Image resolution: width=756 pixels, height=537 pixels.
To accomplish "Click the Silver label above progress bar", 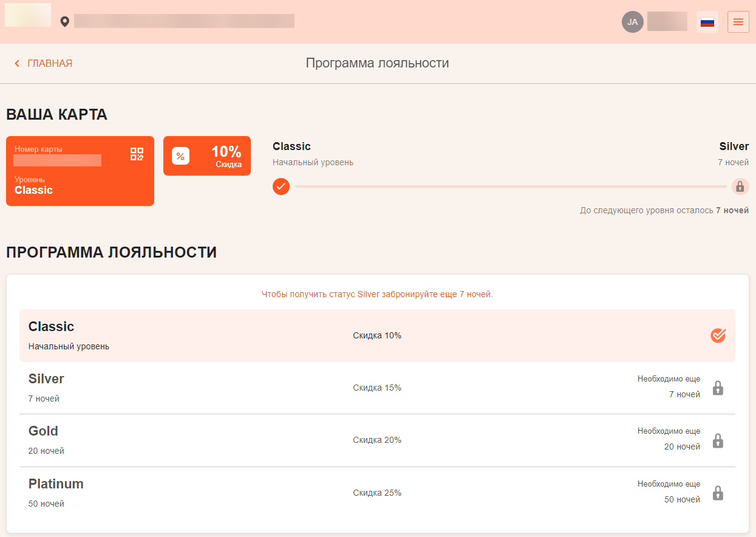I will click(x=734, y=146).
